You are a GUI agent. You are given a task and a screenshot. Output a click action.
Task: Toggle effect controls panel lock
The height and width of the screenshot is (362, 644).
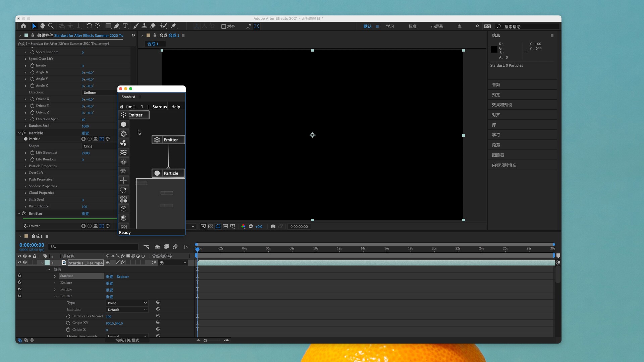[x=33, y=35]
